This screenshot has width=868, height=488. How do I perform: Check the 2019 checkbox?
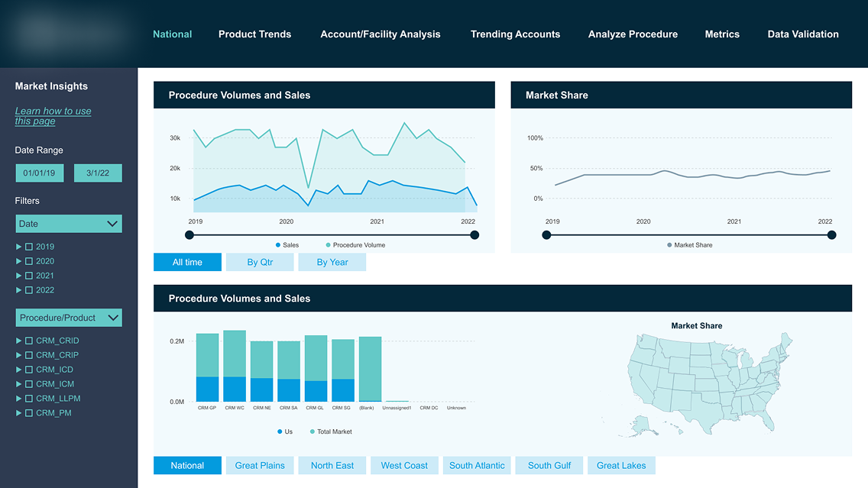29,247
